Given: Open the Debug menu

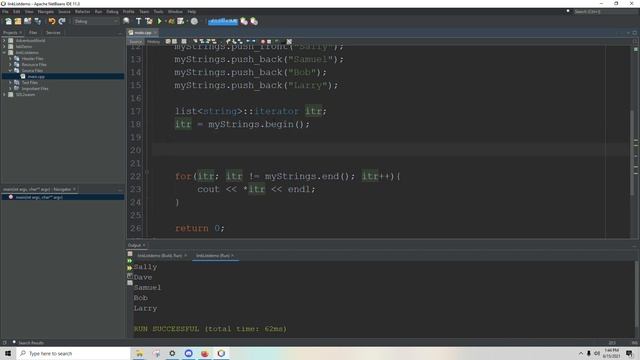Looking at the screenshot, I should [112, 11].
